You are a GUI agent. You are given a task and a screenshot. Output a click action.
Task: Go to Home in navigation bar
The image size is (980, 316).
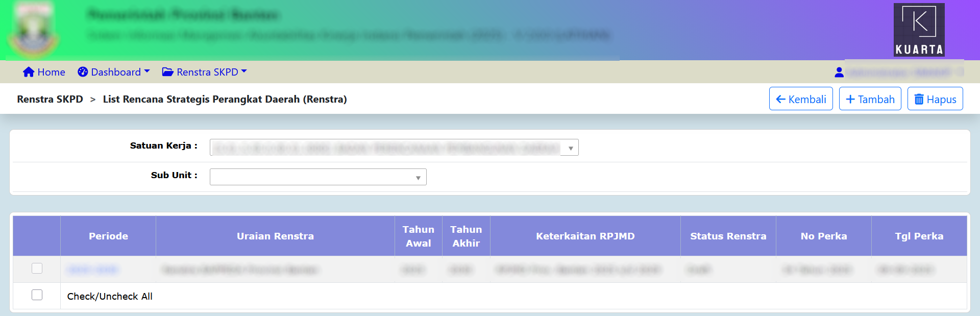tap(51, 72)
